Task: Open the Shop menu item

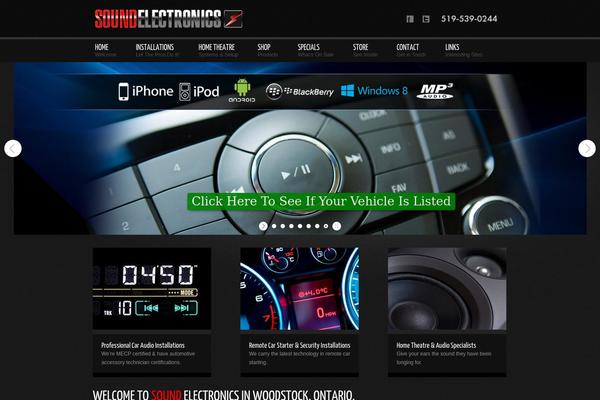Action: point(264,47)
